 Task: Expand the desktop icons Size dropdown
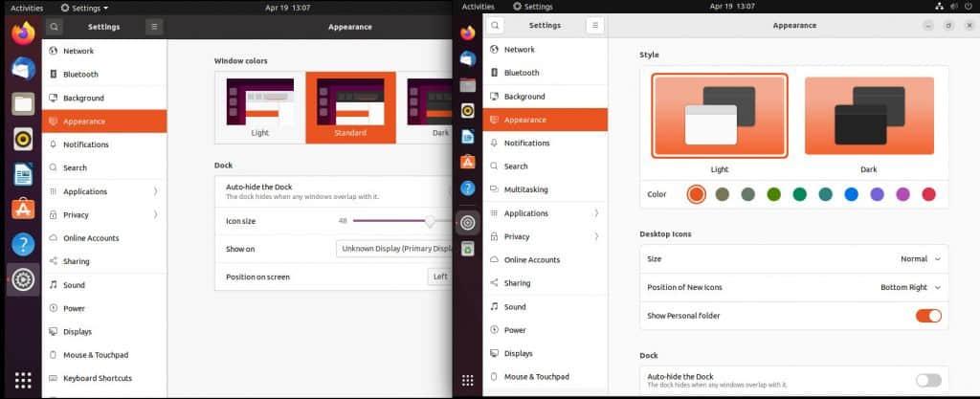pyautogui.click(x=920, y=258)
